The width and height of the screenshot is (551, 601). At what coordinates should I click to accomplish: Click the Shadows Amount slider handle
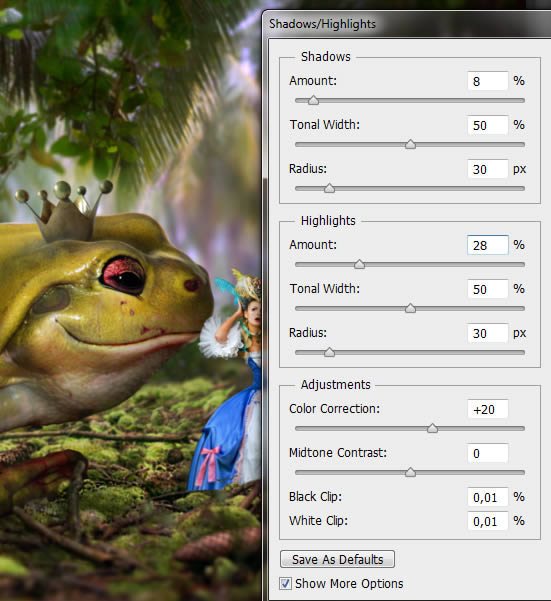[x=313, y=100]
